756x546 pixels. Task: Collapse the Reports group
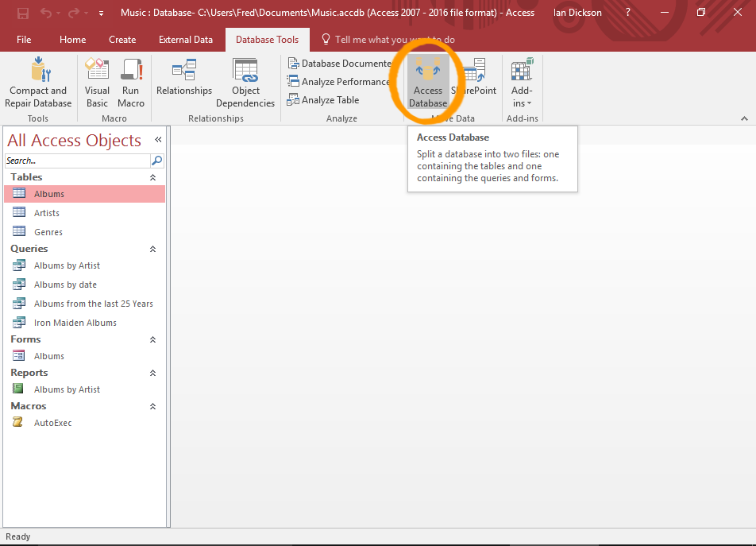tap(152, 373)
